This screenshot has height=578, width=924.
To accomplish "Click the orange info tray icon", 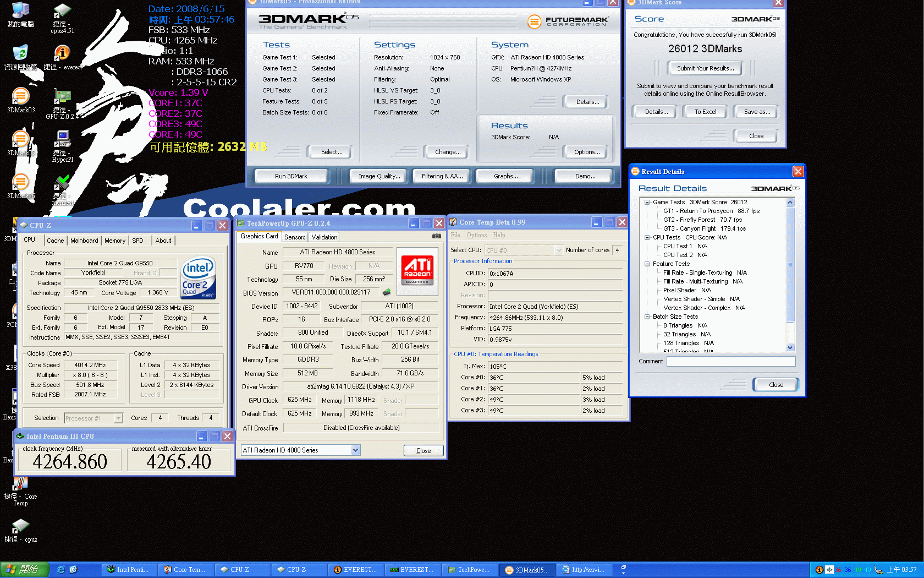I will point(819,570).
